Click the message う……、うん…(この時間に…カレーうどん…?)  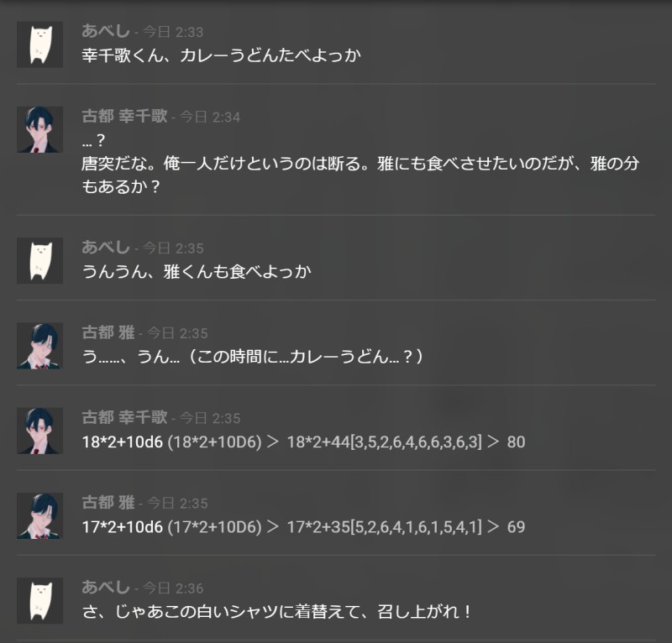click(253, 357)
